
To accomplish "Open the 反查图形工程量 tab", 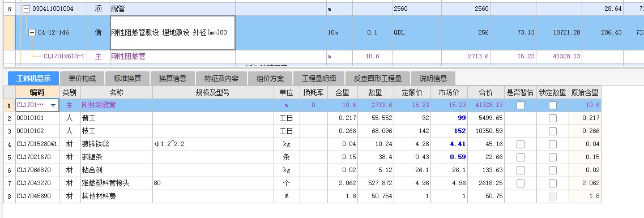I will click(378, 78).
